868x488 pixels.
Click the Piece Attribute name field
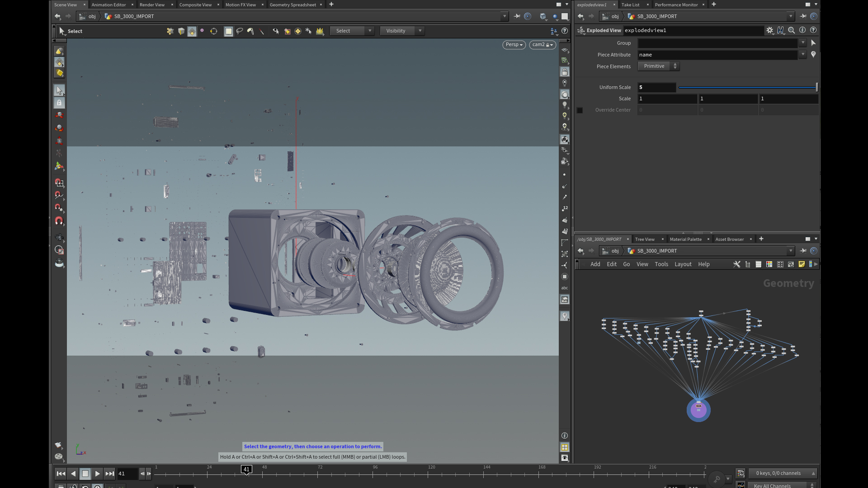click(717, 55)
